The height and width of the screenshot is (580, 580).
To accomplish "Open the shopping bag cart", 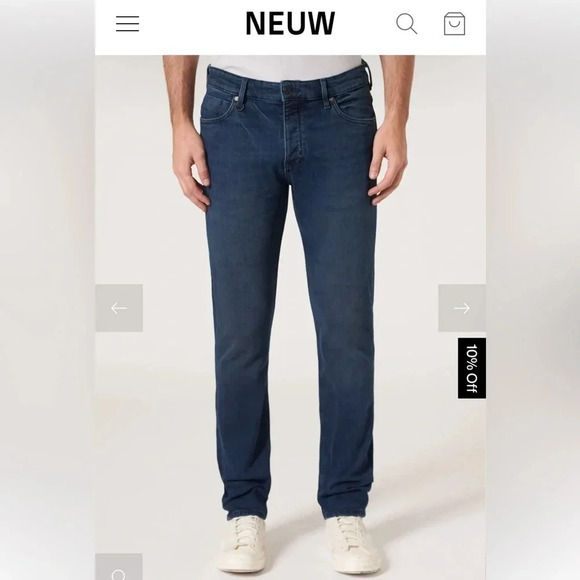I will 455,24.
